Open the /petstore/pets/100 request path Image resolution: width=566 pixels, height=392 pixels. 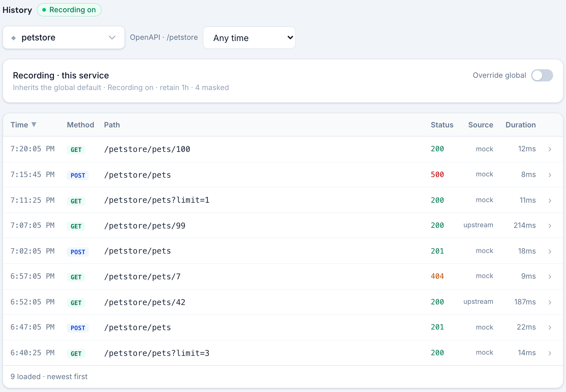tap(147, 149)
